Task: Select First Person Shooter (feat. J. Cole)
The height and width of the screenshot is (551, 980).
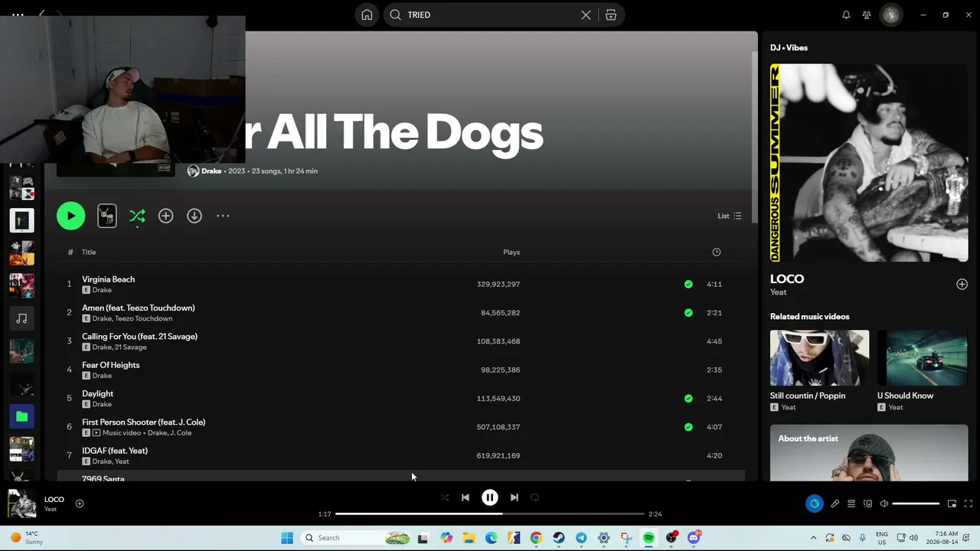Action: [143, 422]
